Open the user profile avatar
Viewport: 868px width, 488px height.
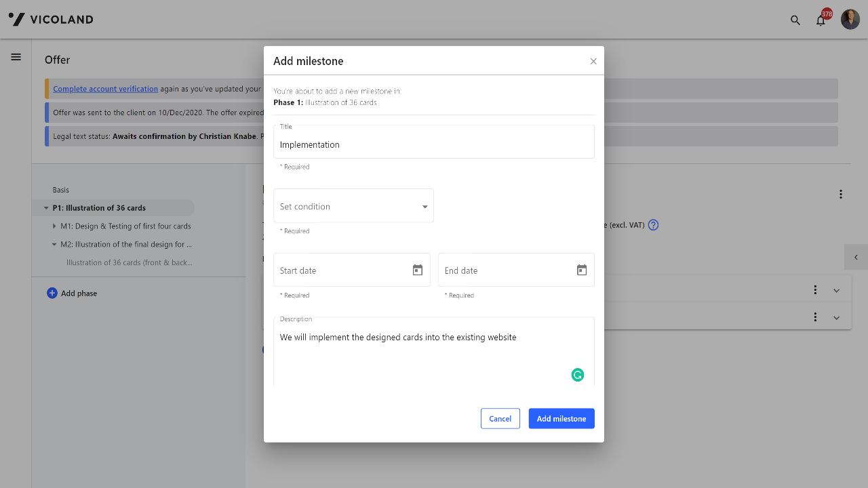[850, 20]
